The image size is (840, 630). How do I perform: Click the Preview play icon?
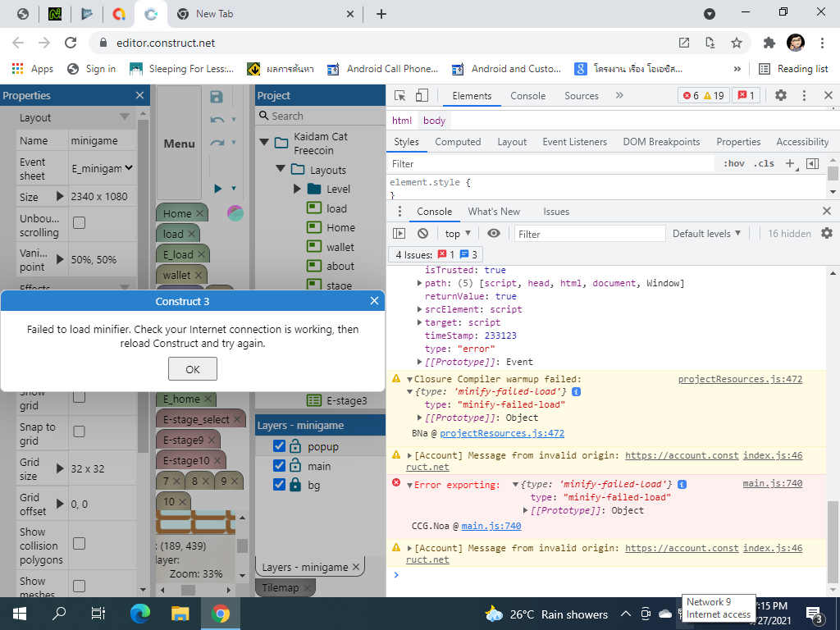(x=218, y=189)
